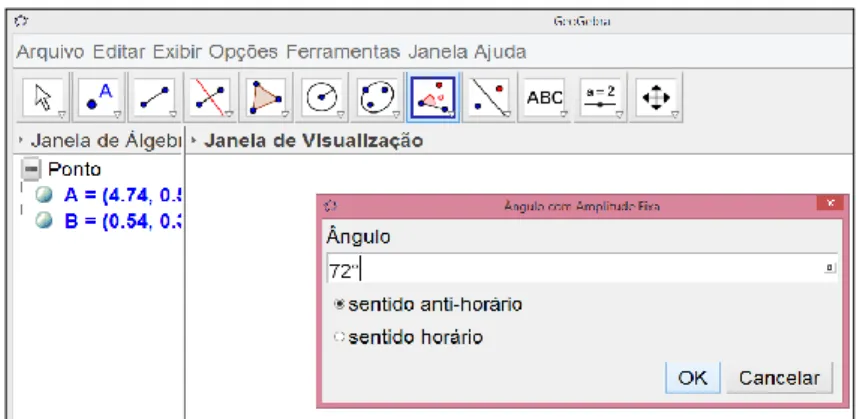Choose Move Graphics View tool
The image size is (860, 419).
tap(657, 98)
